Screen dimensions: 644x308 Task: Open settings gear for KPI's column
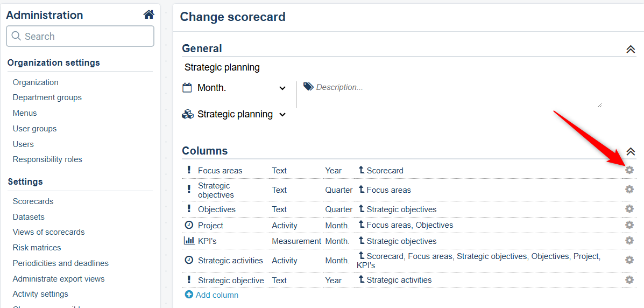coord(629,241)
